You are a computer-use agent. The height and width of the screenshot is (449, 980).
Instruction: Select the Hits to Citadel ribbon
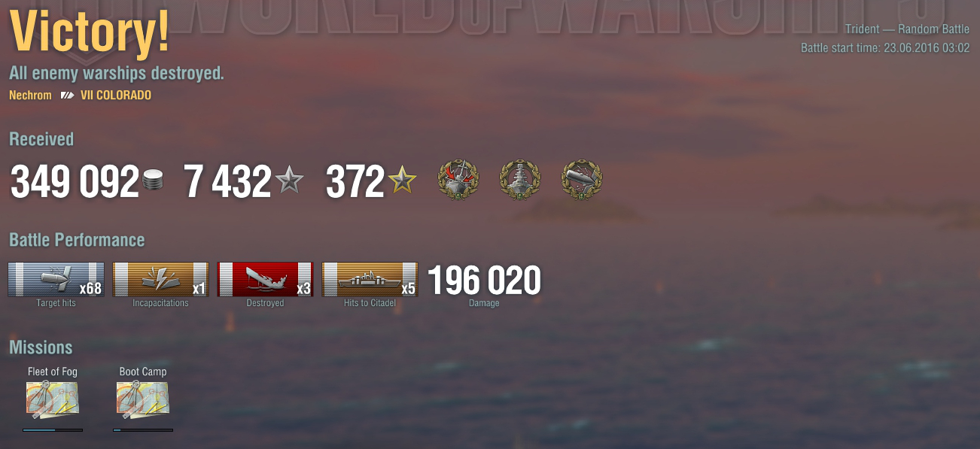tap(370, 280)
